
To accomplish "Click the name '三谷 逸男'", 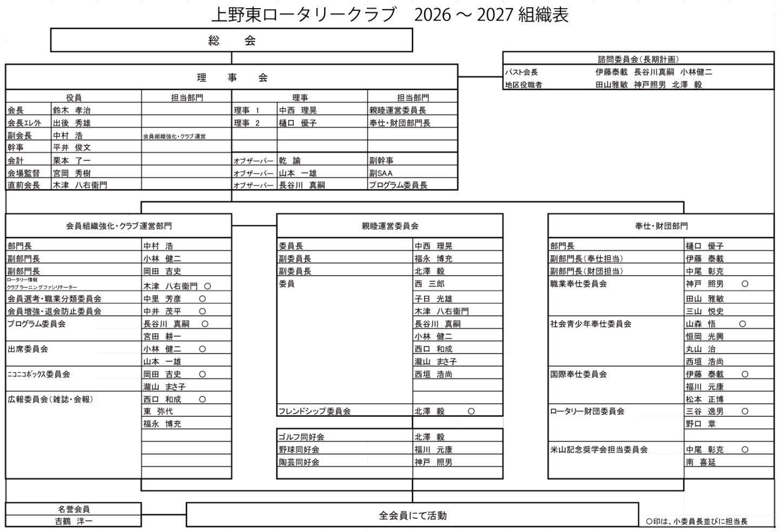I will (x=705, y=411).
